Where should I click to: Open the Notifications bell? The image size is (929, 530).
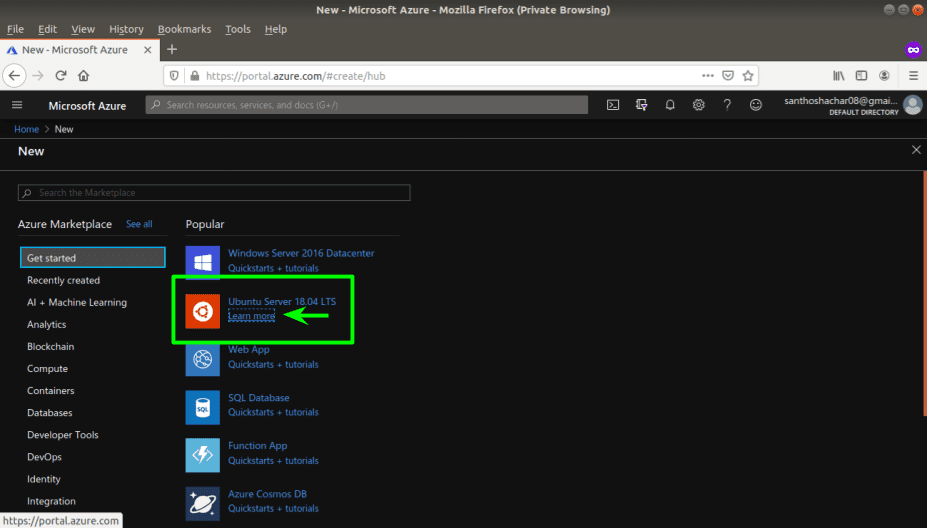tap(670, 105)
